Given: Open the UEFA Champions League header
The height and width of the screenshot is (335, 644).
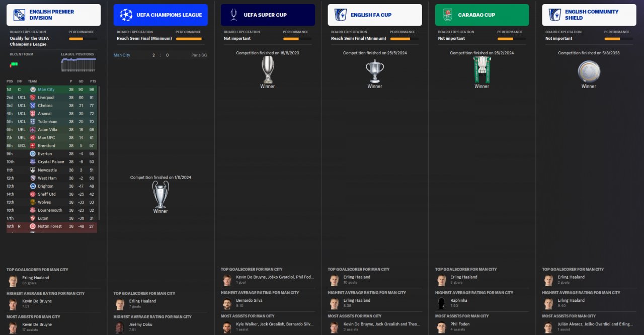Looking at the screenshot, I should pyautogui.click(x=160, y=15).
